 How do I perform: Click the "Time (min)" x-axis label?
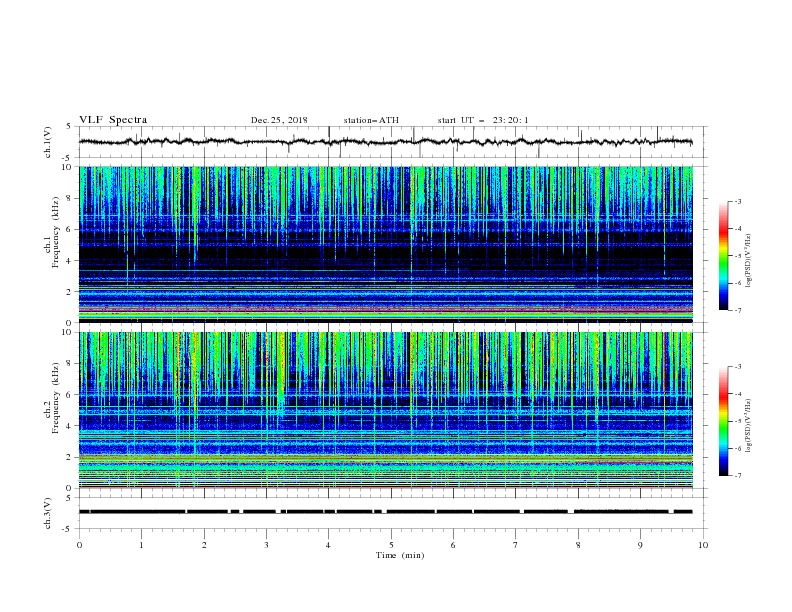[400, 555]
